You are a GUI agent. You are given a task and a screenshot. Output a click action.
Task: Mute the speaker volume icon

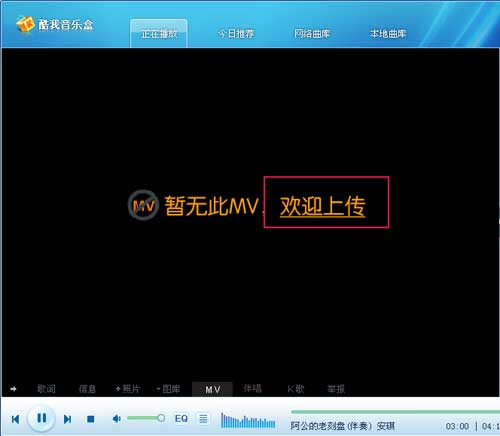point(116,418)
